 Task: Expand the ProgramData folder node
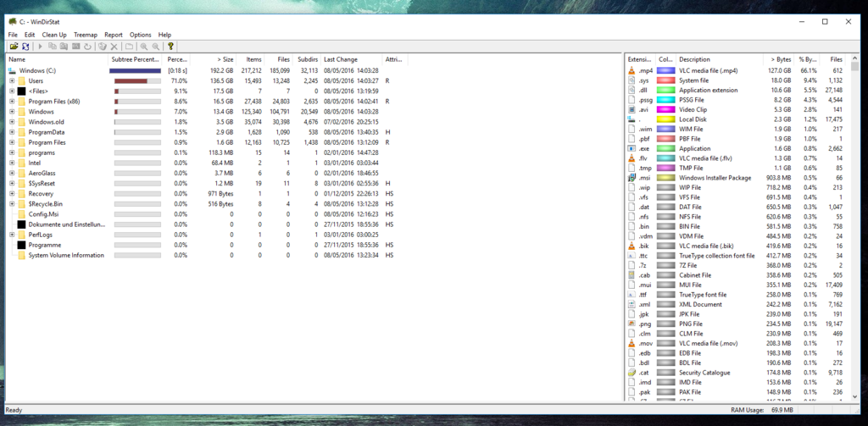pyautogui.click(x=12, y=132)
